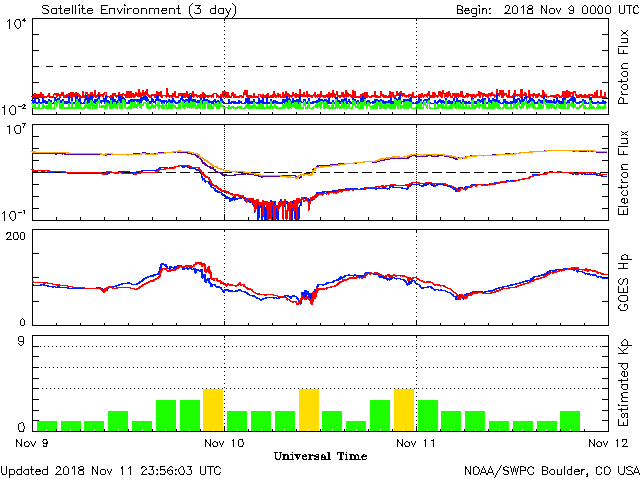The image size is (640, 480).
Task: Click the last green Kp bar before Nov 12
Action: tap(570, 421)
